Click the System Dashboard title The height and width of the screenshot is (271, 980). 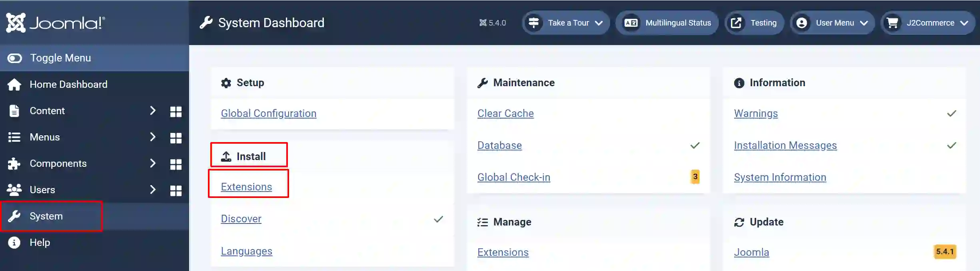pyautogui.click(x=271, y=23)
